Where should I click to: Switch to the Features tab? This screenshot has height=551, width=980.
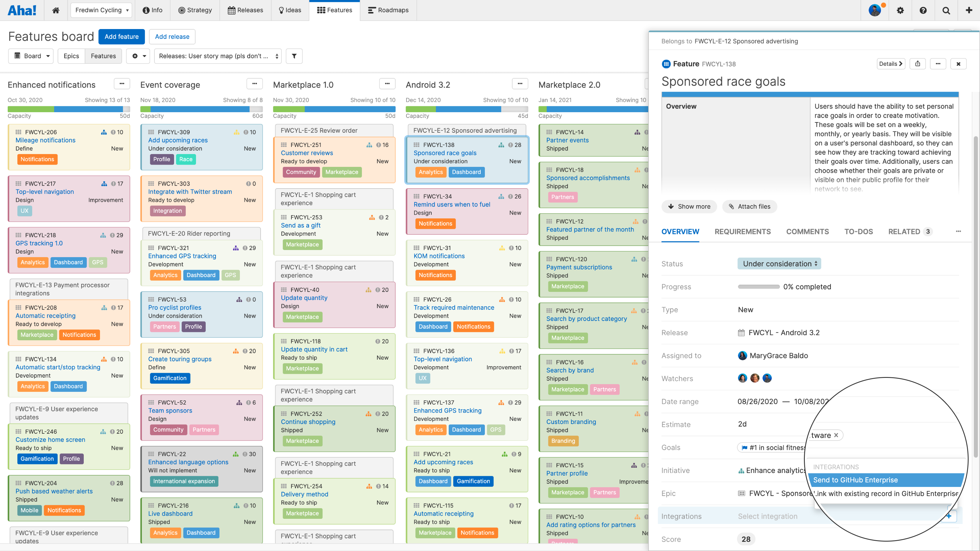[334, 10]
